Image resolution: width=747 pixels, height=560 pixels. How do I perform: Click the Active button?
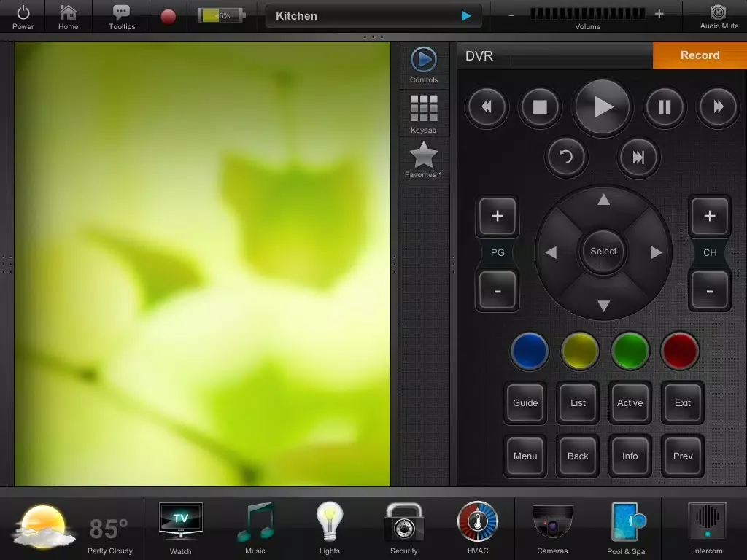coord(630,402)
